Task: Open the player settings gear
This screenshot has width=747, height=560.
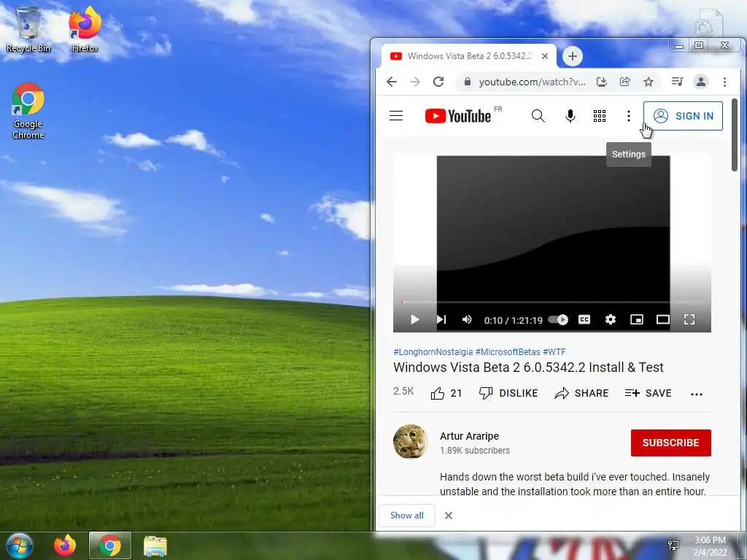Action: [x=611, y=319]
